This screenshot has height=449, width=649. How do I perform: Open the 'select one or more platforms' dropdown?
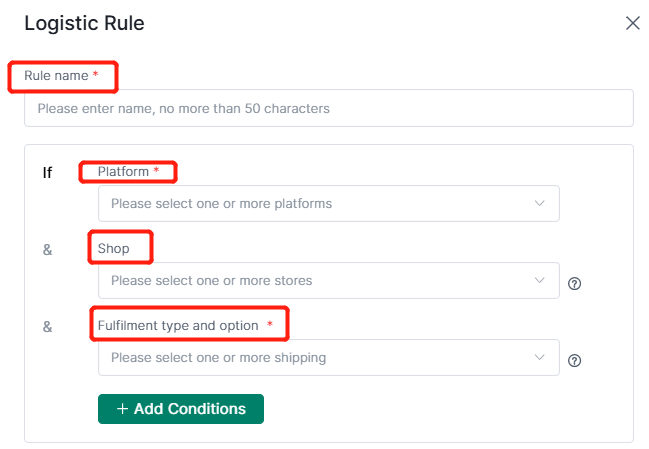[x=329, y=203]
